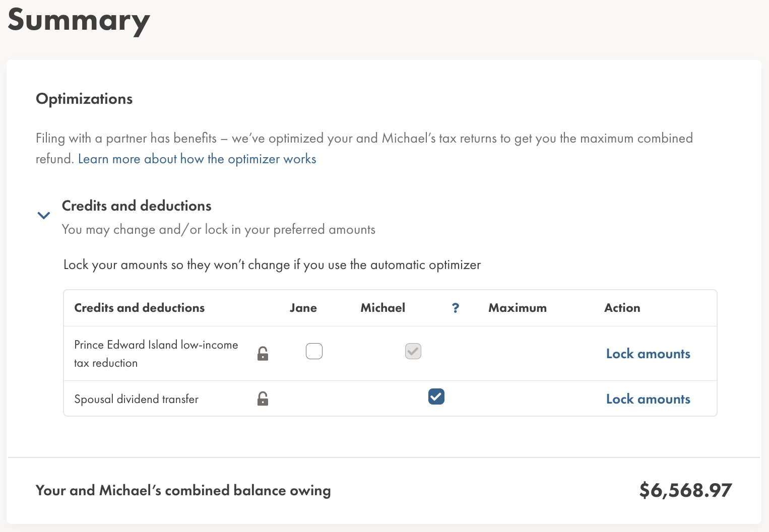The width and height of the screenshot is (769, 532).
Task: Select the 'Michael' column header
Action: tap(383, 308)
